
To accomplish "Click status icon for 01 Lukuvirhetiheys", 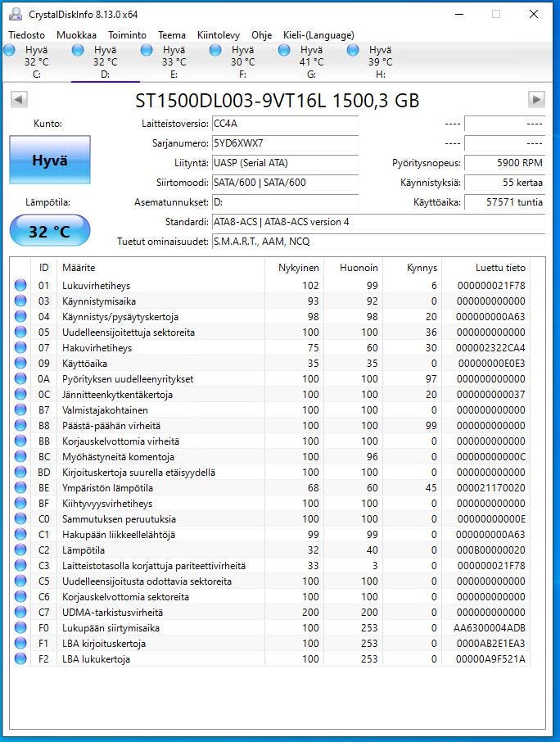I will tap(20, 285).
